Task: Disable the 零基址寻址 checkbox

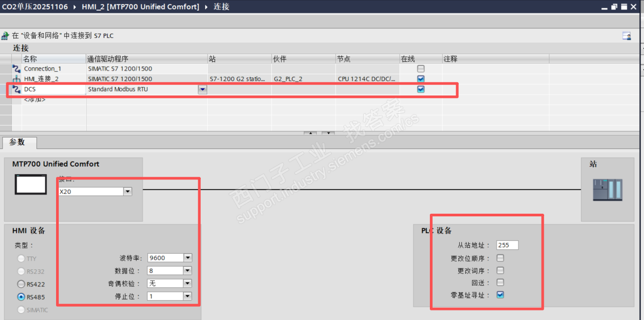Action: point(500,294)
